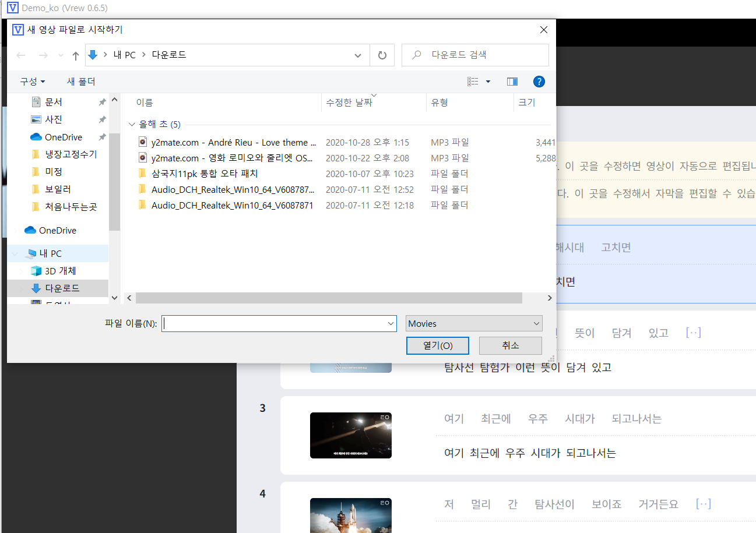Click the 사진 pictures icon in sidebar
Viewport: 756px width, 533px height.
36,119
